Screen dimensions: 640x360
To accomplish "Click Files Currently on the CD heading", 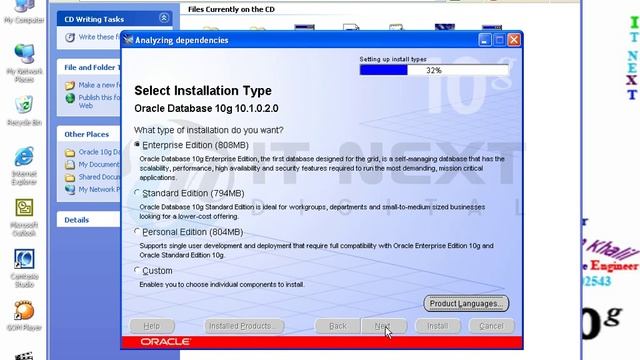I will 231,9.
